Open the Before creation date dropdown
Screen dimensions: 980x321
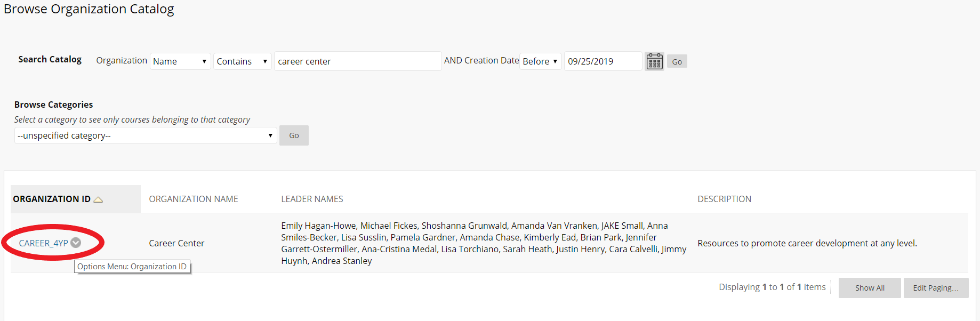click(541, 61)
